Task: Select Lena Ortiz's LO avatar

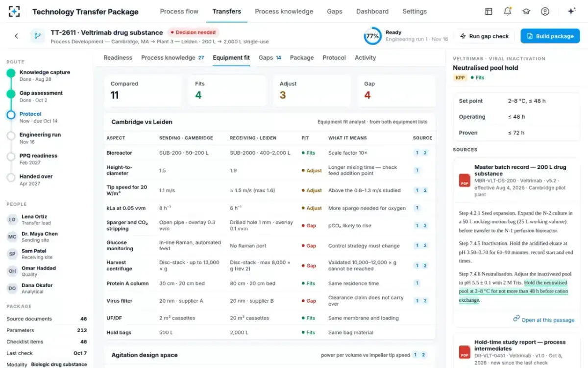Action: 12,220
